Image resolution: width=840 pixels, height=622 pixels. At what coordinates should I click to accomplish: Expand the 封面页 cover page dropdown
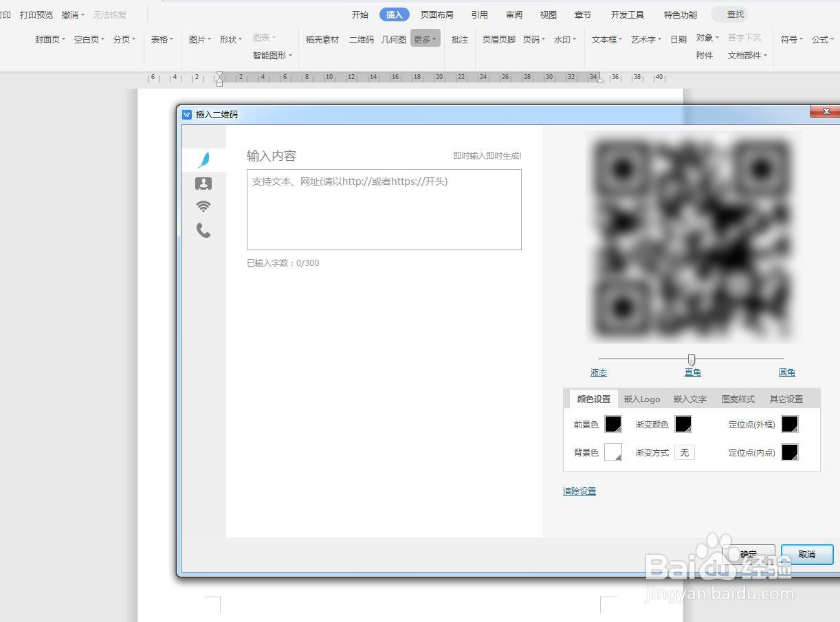click(x=50, y=39)
